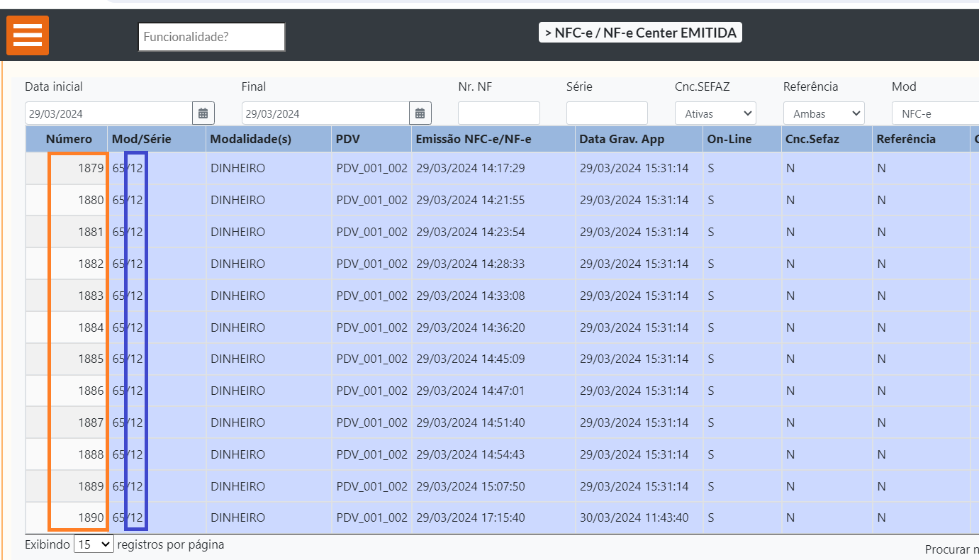The height and width of the screenshot is (560, 979).
Task: Click the Data inicial date field
Action: point(108,113)
